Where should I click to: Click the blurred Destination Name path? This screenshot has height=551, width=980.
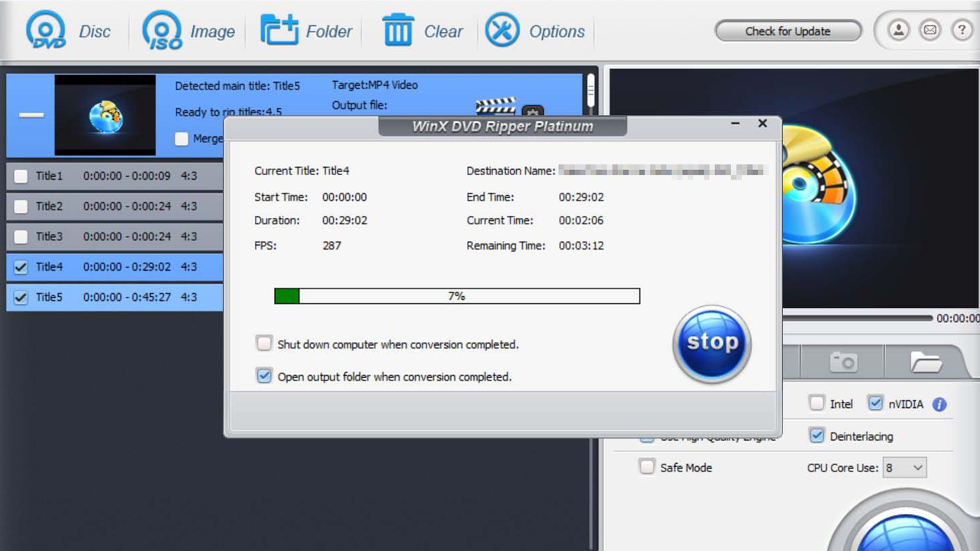pos(661,171)
